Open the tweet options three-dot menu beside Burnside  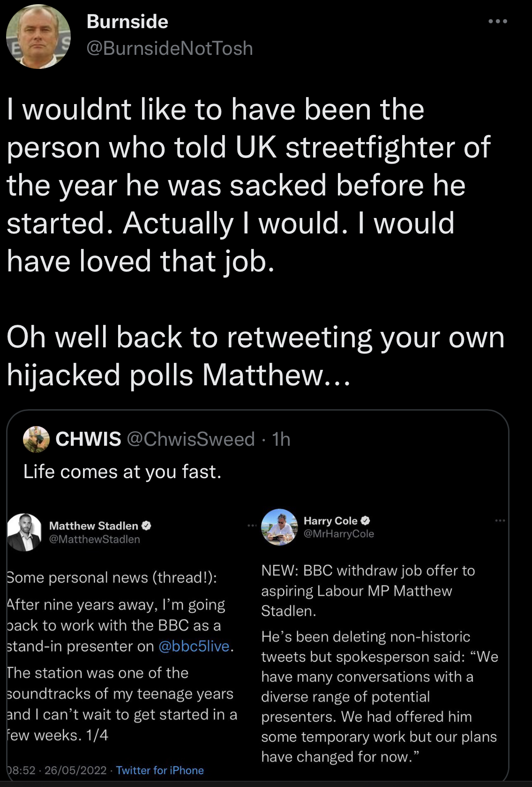click(497, 22)
